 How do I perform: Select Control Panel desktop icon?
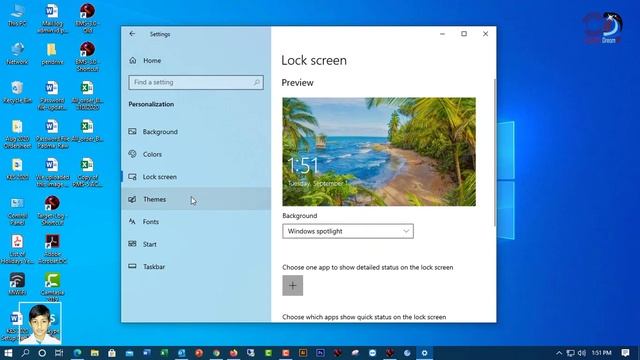pos(17,211)
